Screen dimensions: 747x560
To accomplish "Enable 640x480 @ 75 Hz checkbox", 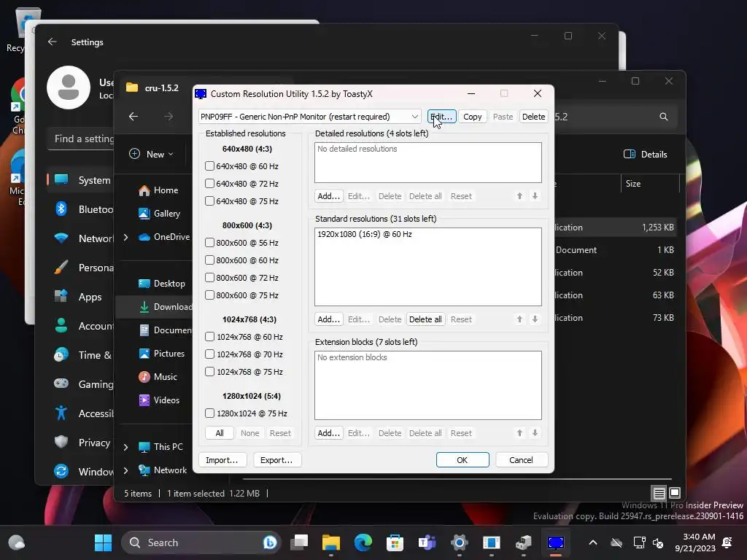I will 209,201.
